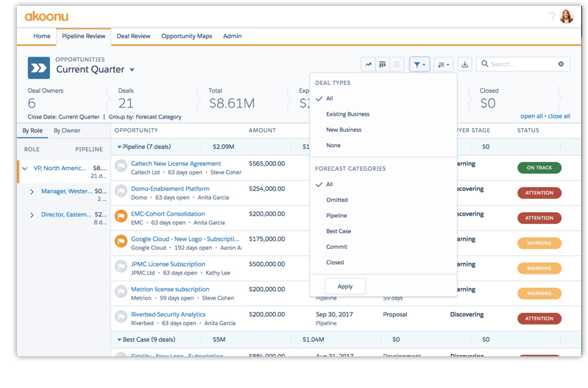The width and height of the screenshot is (588, 388).
Task: Click the akoonu logo
Action: click(x=46, y=16)
